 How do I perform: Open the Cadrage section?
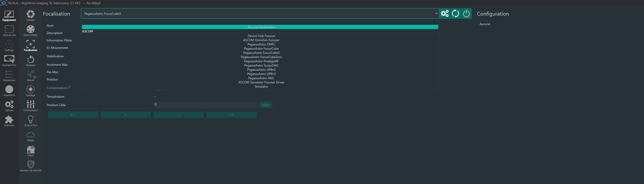(9, 46)
